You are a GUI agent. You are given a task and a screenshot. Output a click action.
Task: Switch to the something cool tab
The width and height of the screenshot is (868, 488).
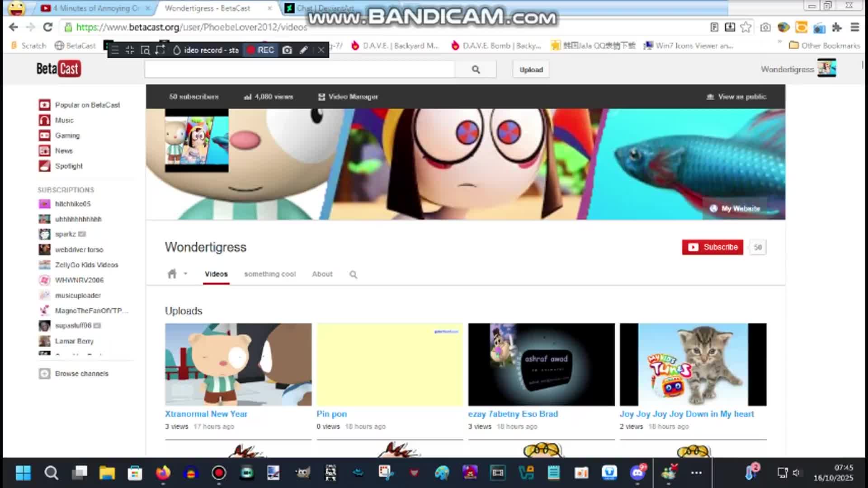[x=270, y=274]
